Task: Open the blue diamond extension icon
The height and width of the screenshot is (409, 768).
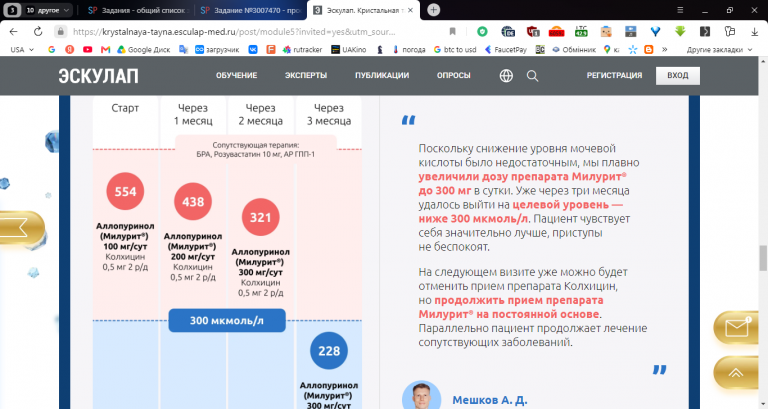Action: click(x=655, y=31)
